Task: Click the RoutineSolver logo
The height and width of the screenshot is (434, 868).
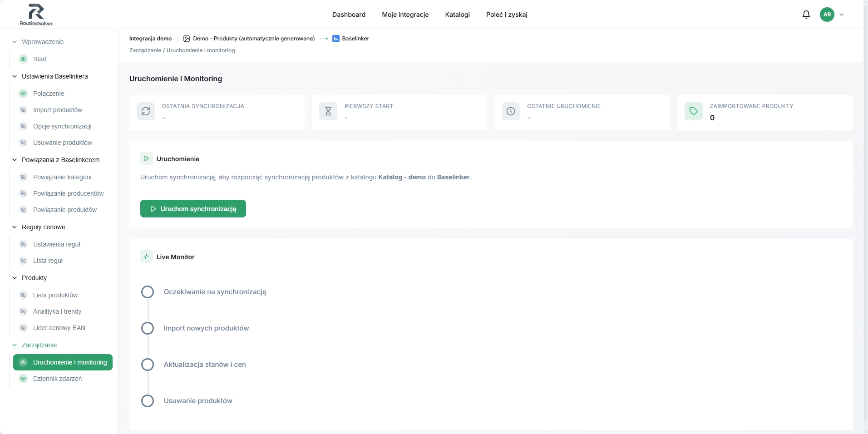Action: point(36,15)
